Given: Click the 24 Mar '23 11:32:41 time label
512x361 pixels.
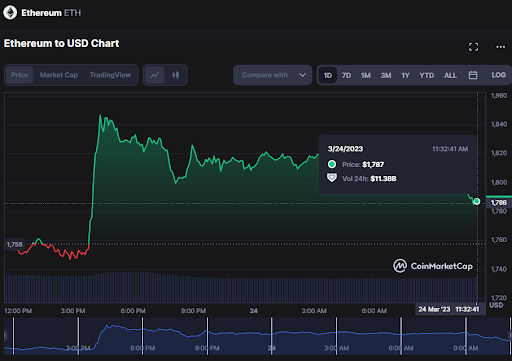Looking at the screenshot, I should [449, 309].
